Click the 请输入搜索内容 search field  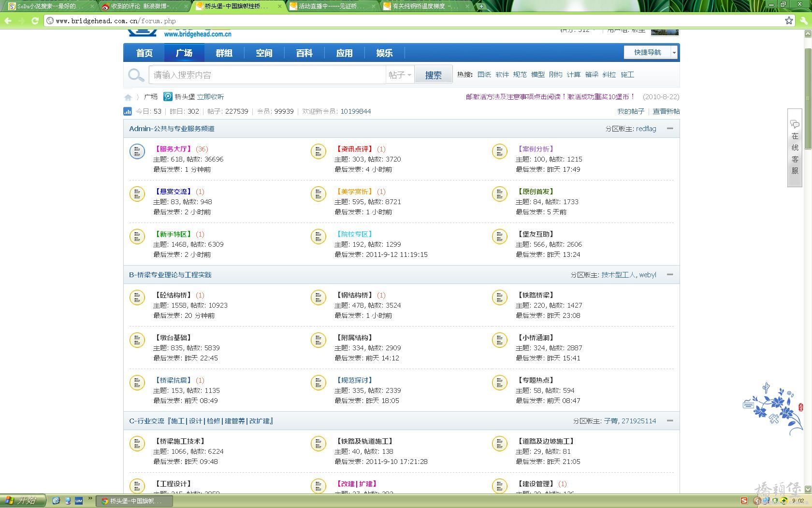(x=267, y=75)
